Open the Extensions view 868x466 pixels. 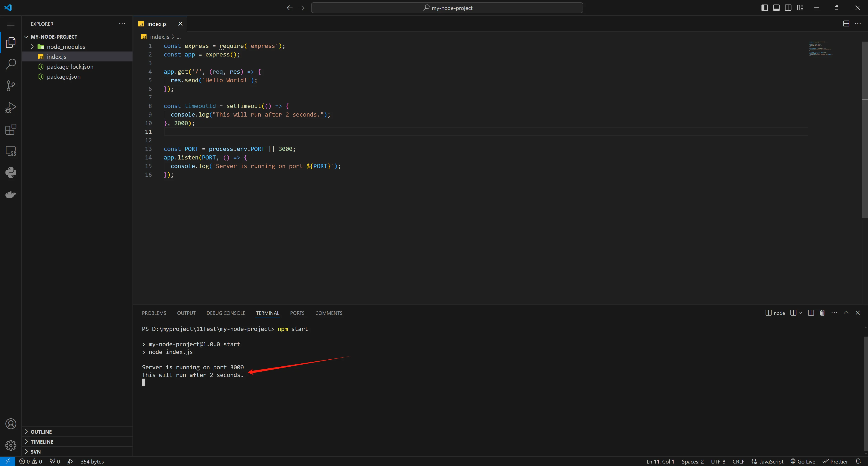click(x=11, y=129)
